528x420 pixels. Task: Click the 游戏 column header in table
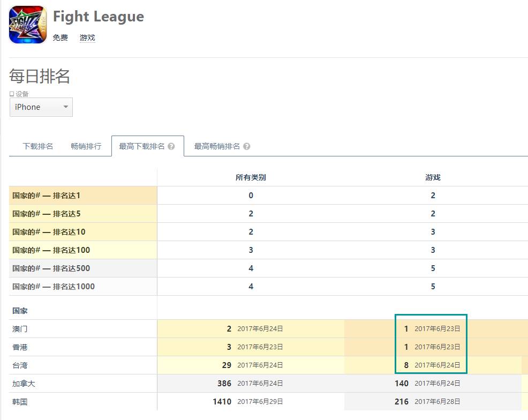click(433, 177)
